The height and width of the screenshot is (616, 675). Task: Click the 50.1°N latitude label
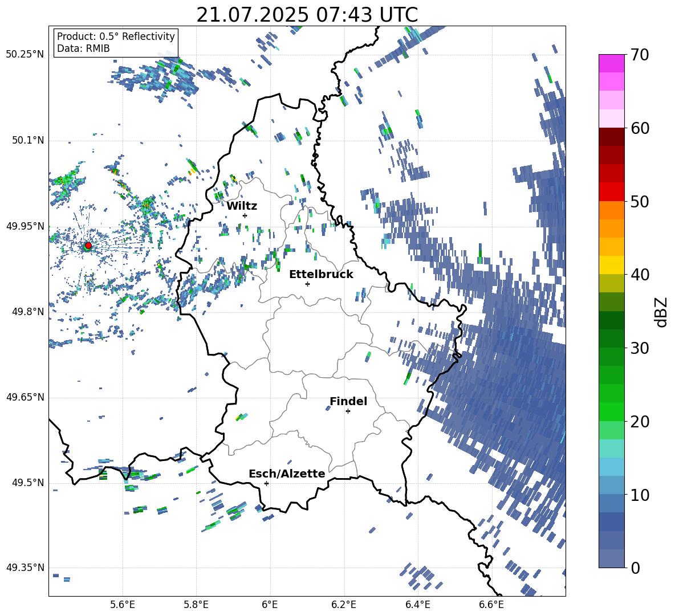coord(27,141)
